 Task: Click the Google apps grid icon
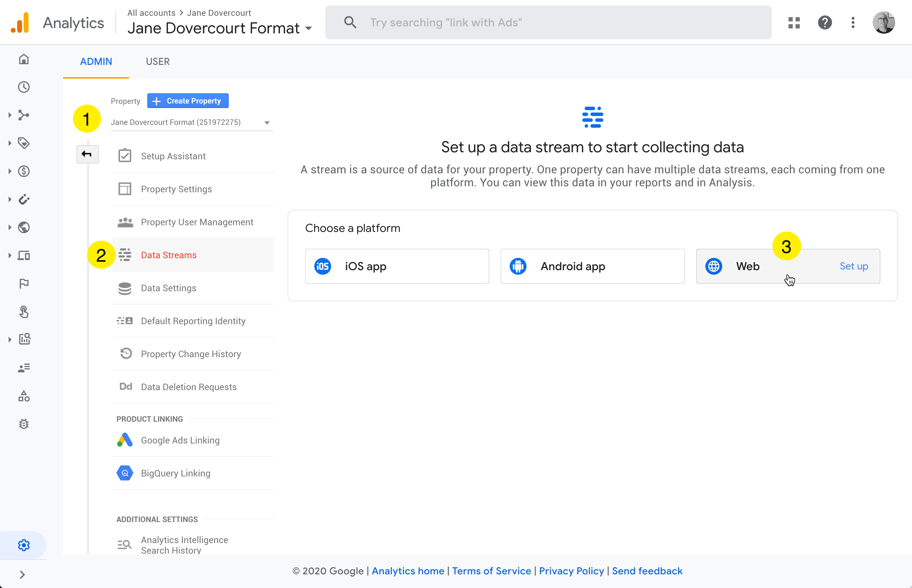794,22
